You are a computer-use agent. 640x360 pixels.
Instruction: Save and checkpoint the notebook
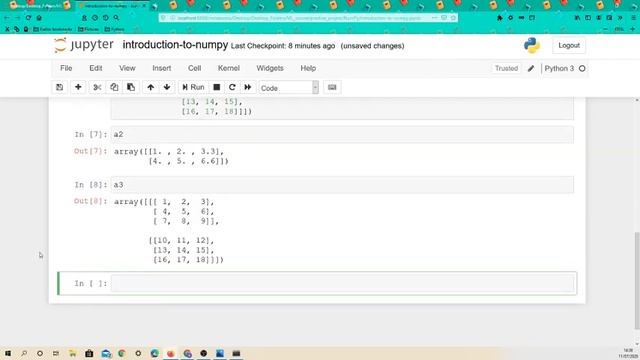(x=60, y=87)
